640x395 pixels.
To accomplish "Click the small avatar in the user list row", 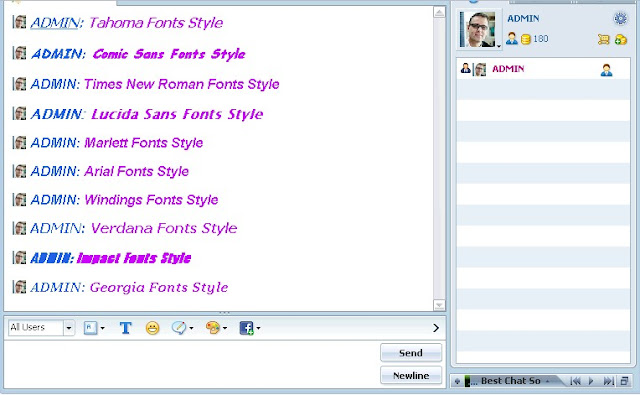I will 480,69.
